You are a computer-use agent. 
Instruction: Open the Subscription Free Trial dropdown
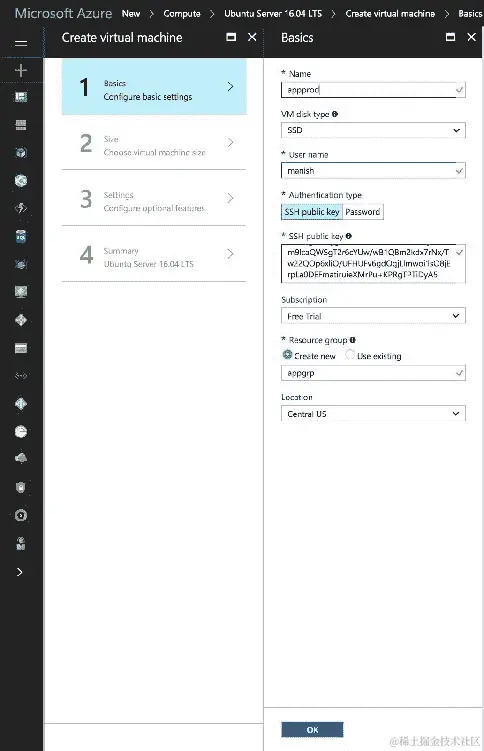click(x=373, y=316)
